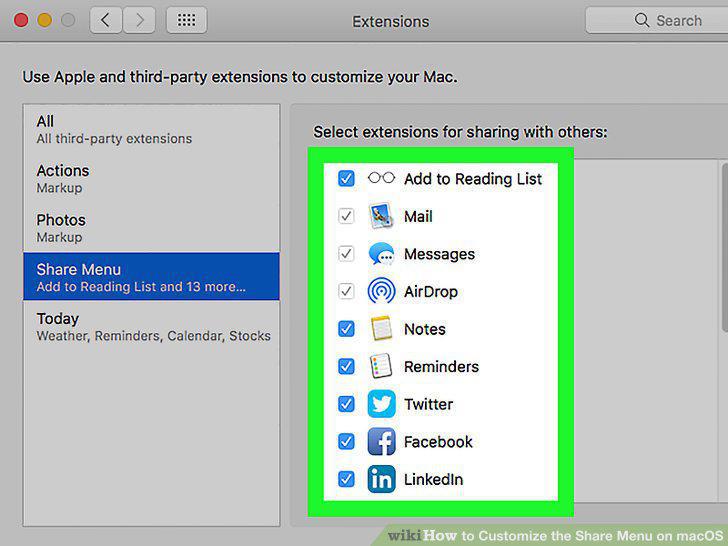Select the Photos category in sidebar
Viewport: 728px width, 546px height.
(151, 228)
